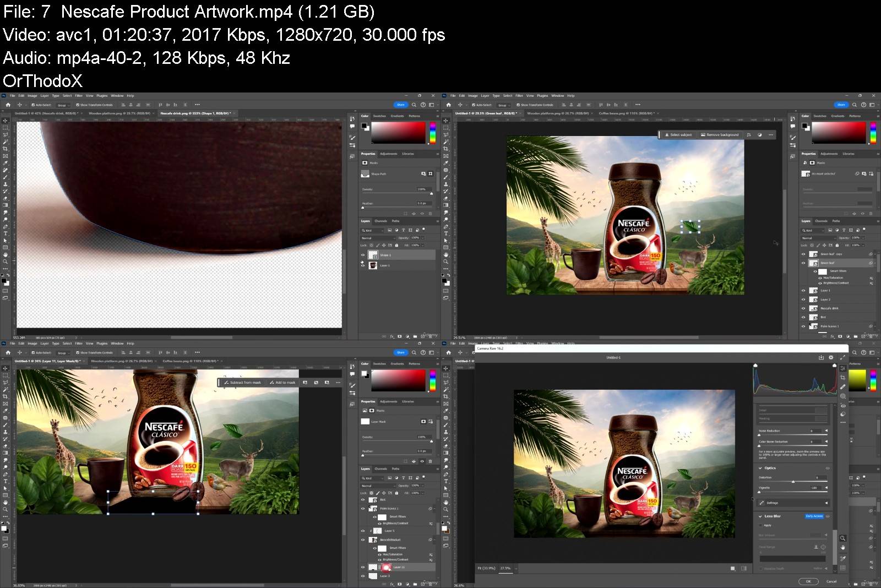Click the Hue/Saturation smart filter under Green leaf layer

tap(833, 277)
